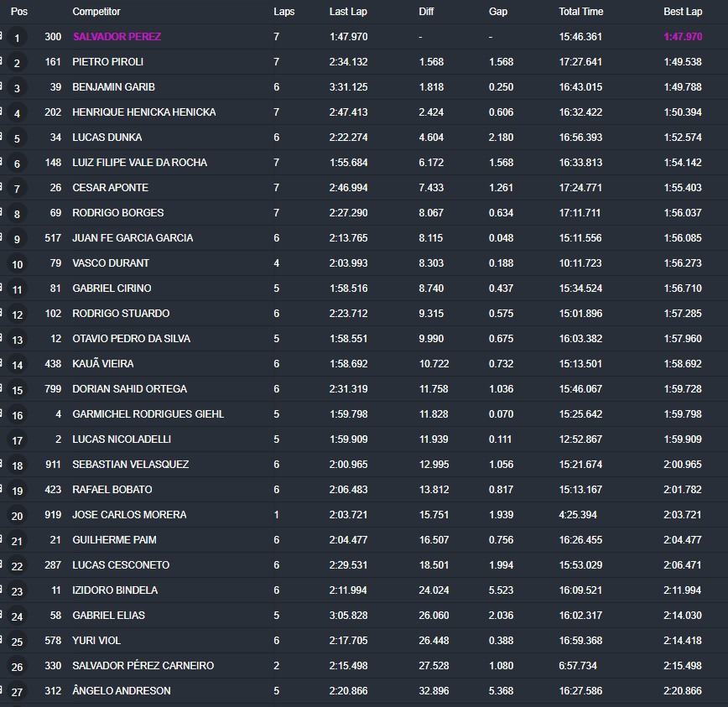
Task: Click the Gap column header
Action: 497,12
